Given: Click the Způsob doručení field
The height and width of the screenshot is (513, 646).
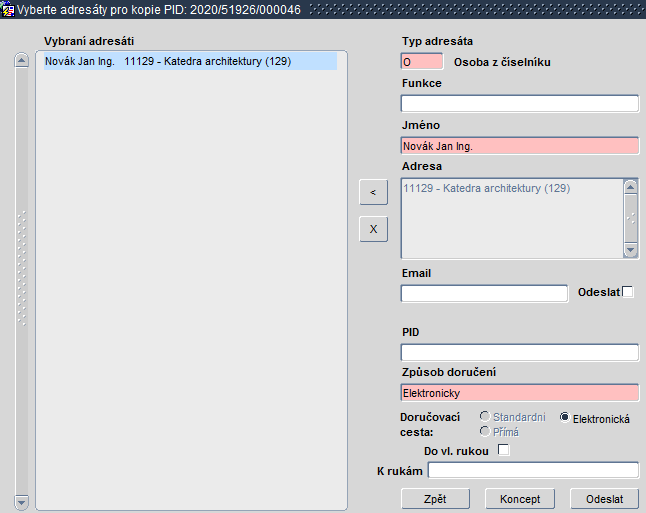Looking at the screenshot, I should click(520, 393).
